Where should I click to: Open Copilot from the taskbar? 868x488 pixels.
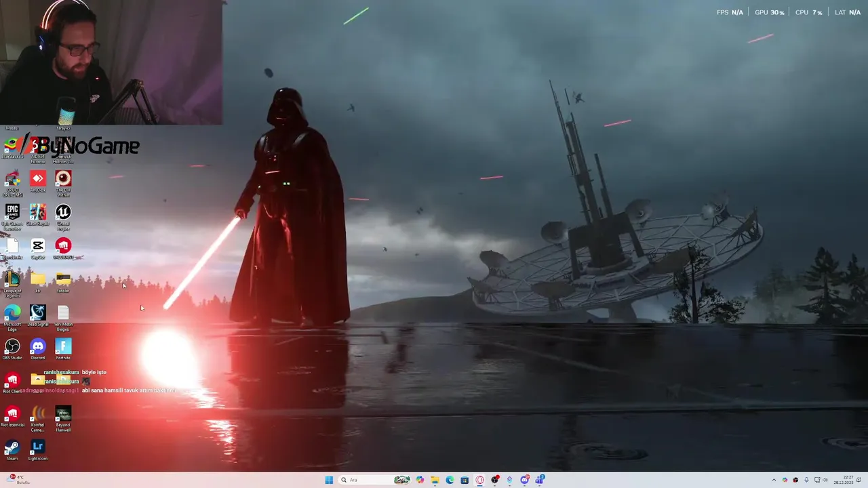(x=420, y=480)
